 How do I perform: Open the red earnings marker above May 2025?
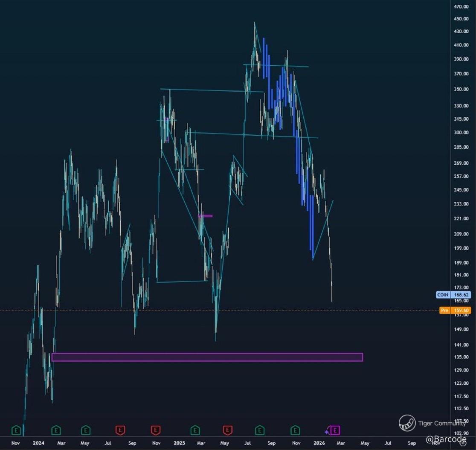pyautogui.click(x=228, y=430)
